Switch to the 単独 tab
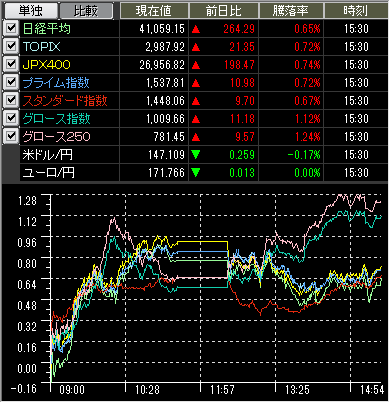Screen dimensions: 390x403 point(30,11)
